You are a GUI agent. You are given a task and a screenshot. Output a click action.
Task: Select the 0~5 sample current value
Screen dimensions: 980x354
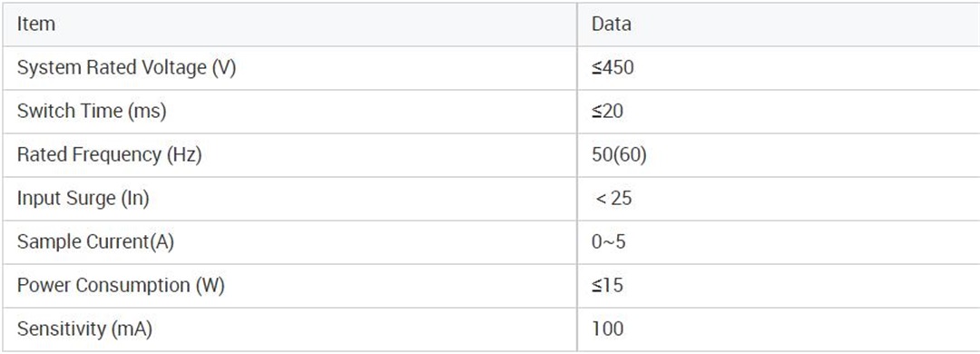(609, 242)
